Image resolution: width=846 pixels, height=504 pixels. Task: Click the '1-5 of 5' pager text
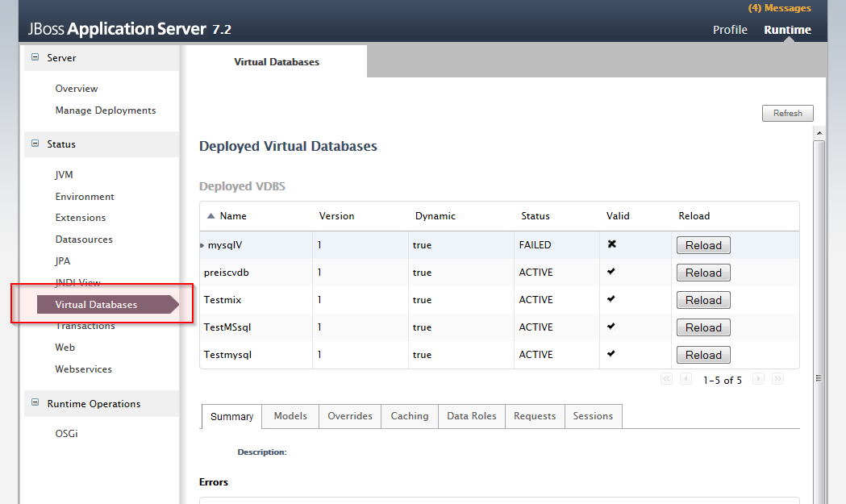[x=723, y=381]
